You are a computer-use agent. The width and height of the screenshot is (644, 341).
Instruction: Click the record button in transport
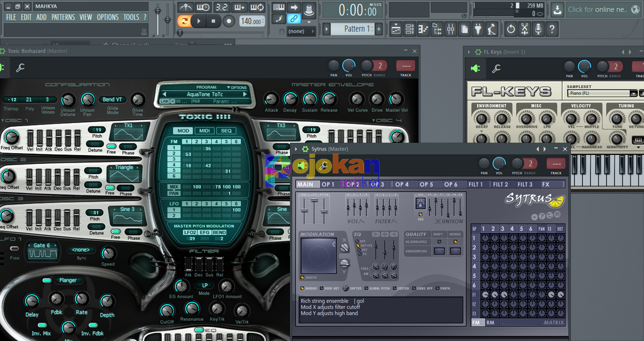pyautogui.click(x=229, y=21)
